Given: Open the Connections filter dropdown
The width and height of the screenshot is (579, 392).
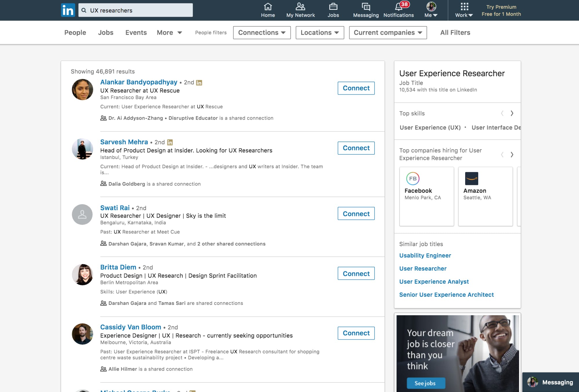Looking at the screenshot, I should 262,32.
